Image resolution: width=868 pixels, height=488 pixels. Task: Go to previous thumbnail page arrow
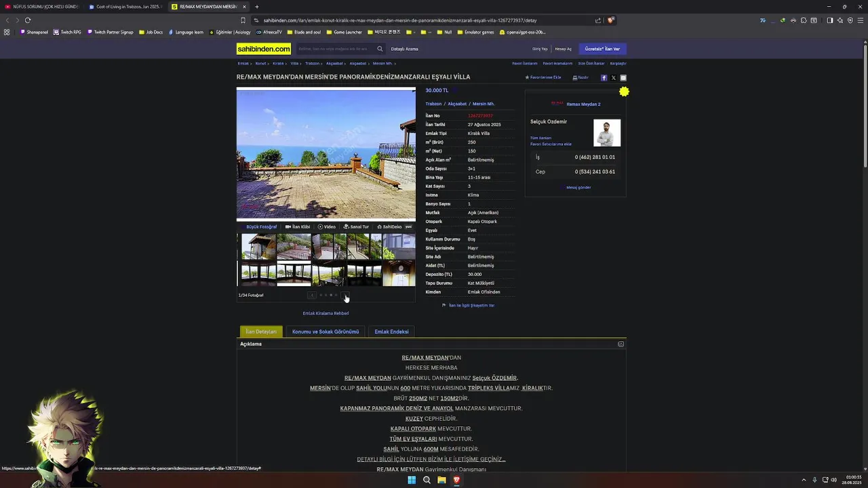[311, 296]
